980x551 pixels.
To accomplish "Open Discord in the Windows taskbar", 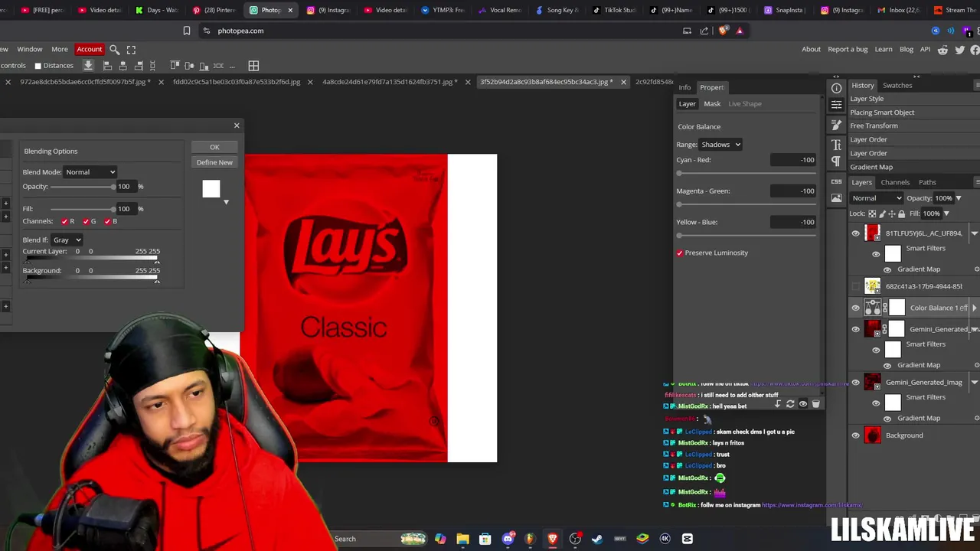I will [508, 539].
